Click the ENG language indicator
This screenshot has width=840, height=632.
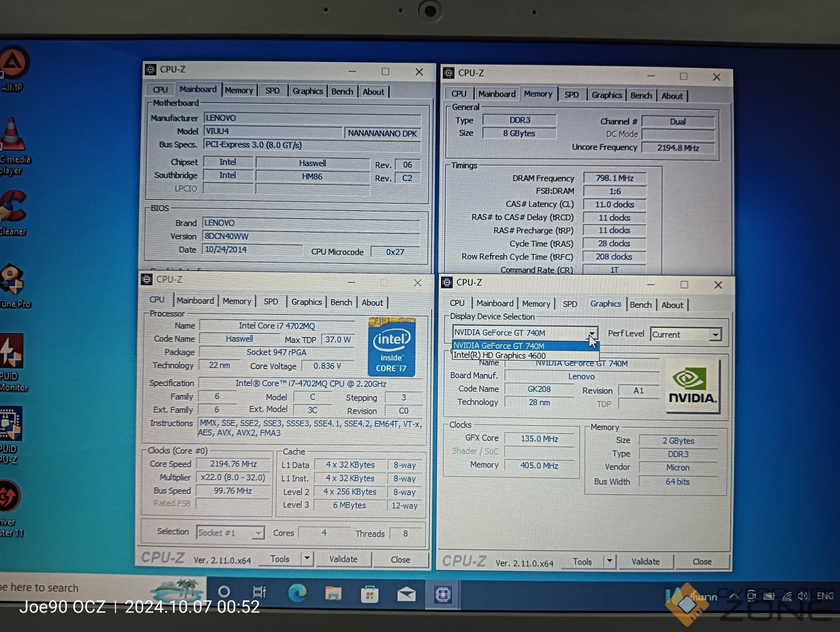click(825, 596)
